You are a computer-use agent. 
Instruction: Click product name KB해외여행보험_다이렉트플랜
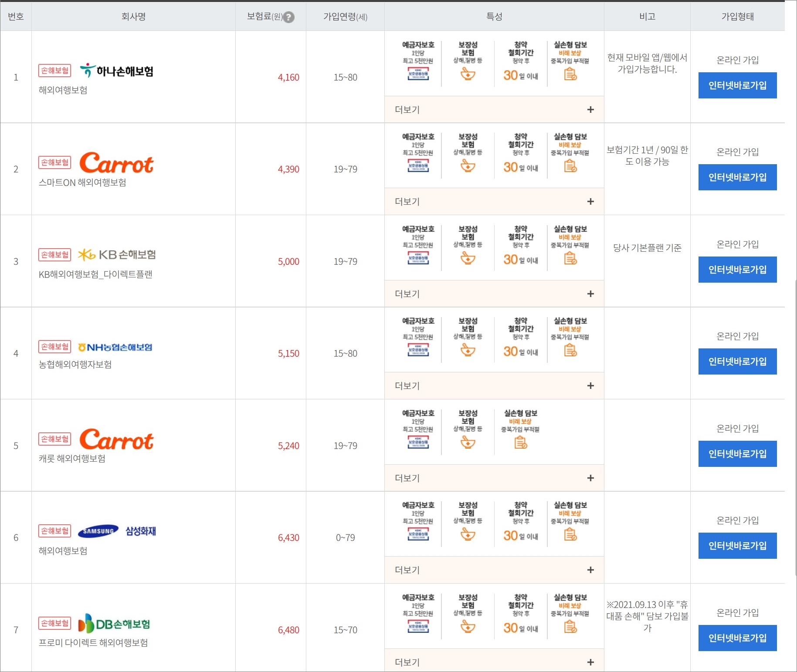coord(95,274)
